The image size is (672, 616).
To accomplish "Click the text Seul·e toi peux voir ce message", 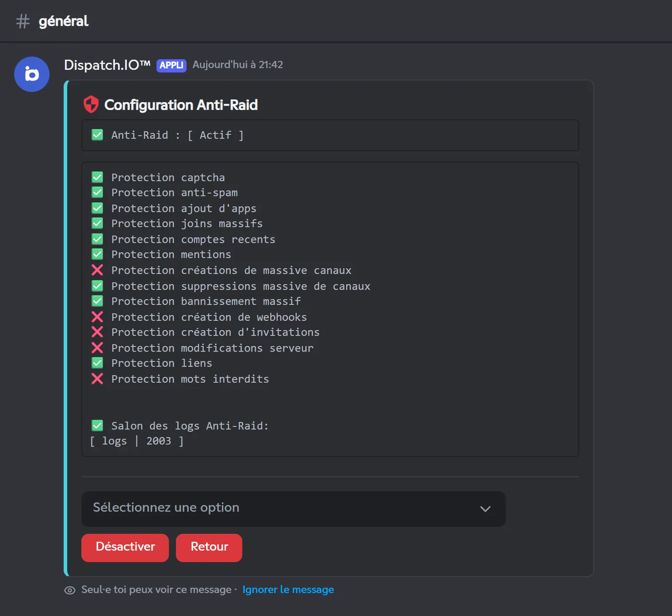I will click(x=157, y=590).
